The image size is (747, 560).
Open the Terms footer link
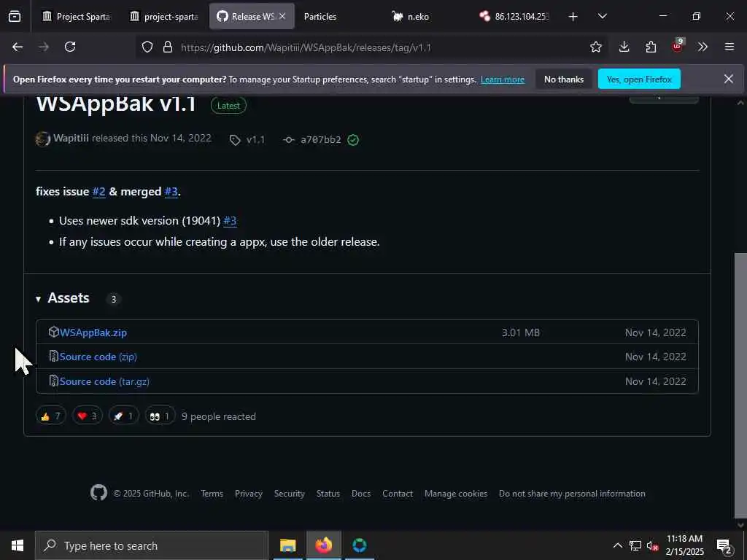pyautogui.click(x=212, y=494)
